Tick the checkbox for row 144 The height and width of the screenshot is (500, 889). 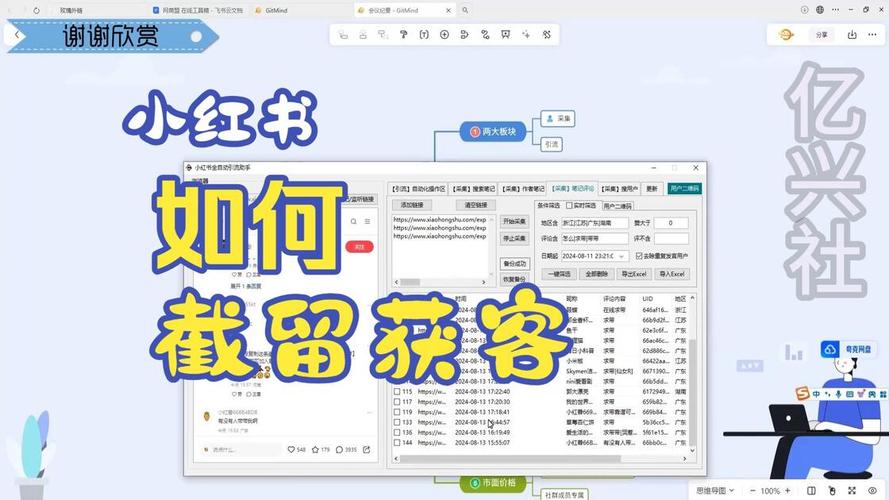coord(397,443)
